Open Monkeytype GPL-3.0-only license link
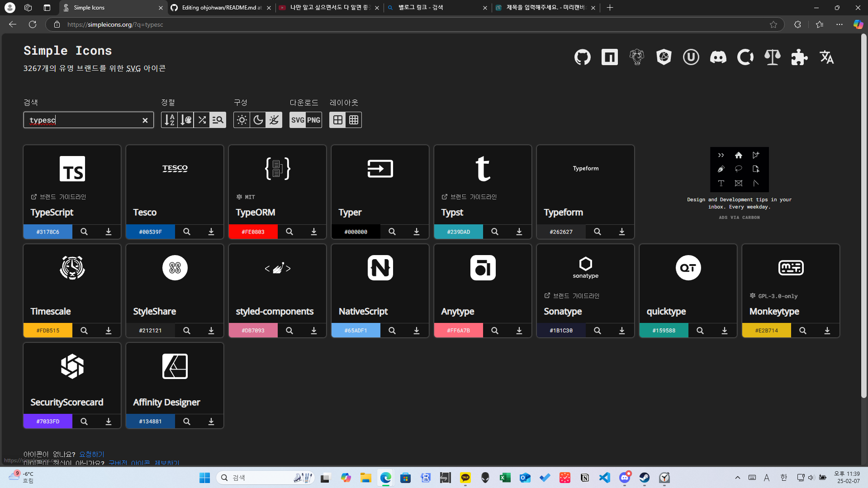 click(773, 296)
